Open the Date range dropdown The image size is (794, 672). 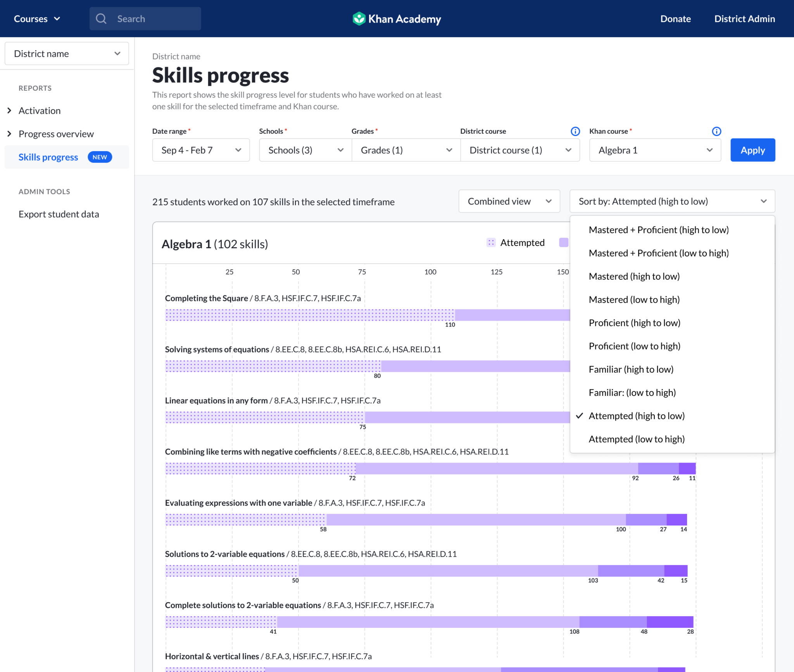(201, 150)
